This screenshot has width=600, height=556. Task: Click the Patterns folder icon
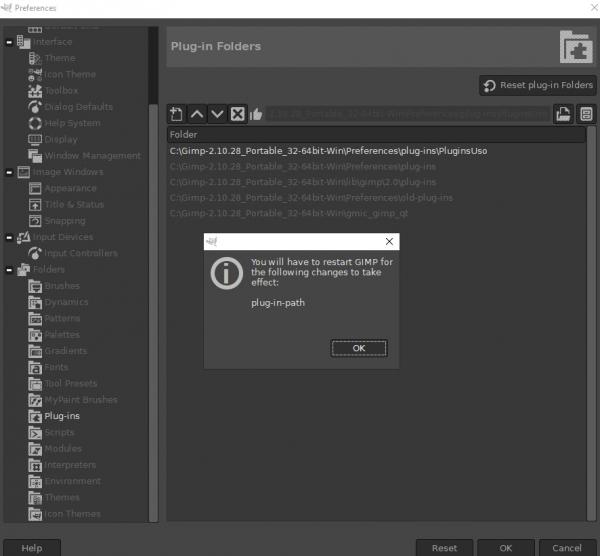[35, 318]
